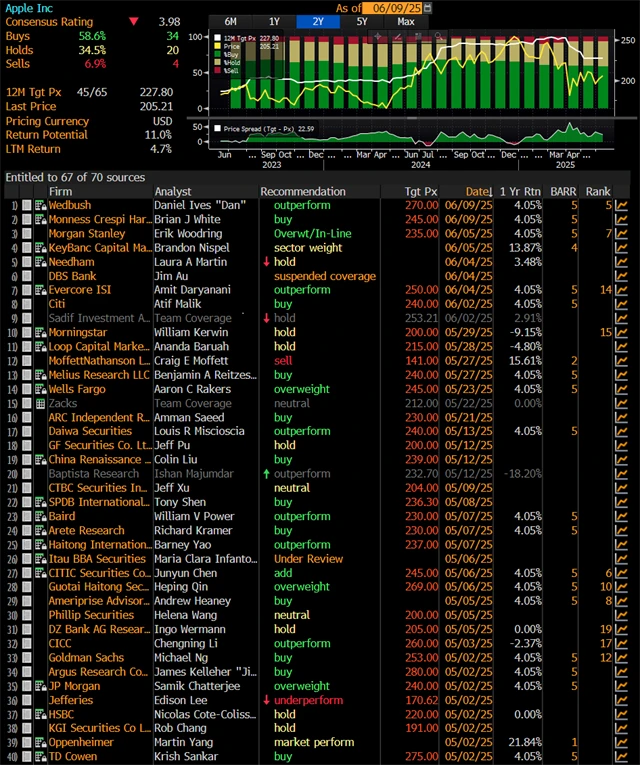This screenshot has height=765, width=640.
Task: Switch chart range to 5Y tab
Action: pos(362,21)
